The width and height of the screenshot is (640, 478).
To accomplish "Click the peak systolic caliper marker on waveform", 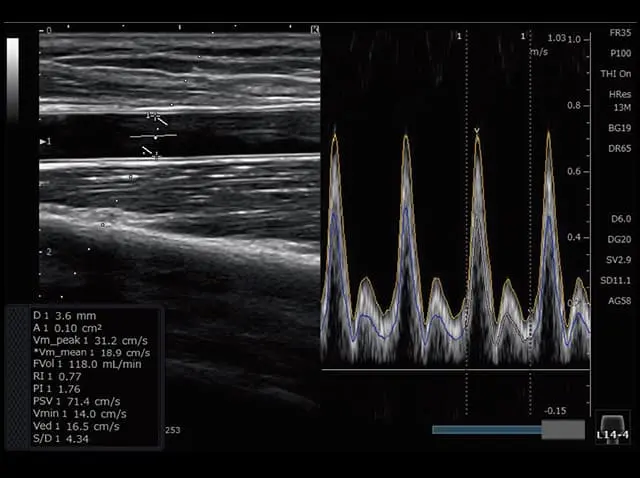I will 477,131.
